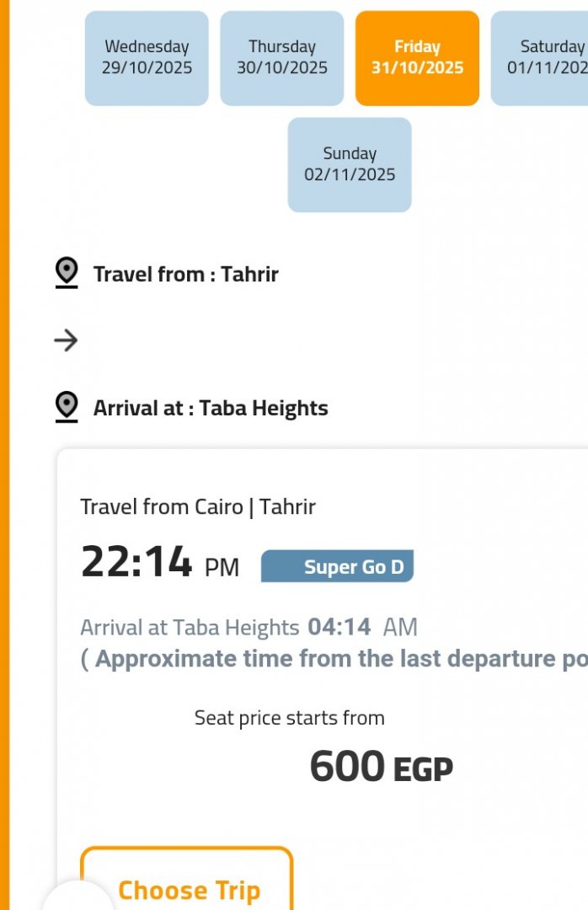Click the location pin beside Arrival at Taba Heights
This screenshot has width=588, height=910.
pos(67,407)
